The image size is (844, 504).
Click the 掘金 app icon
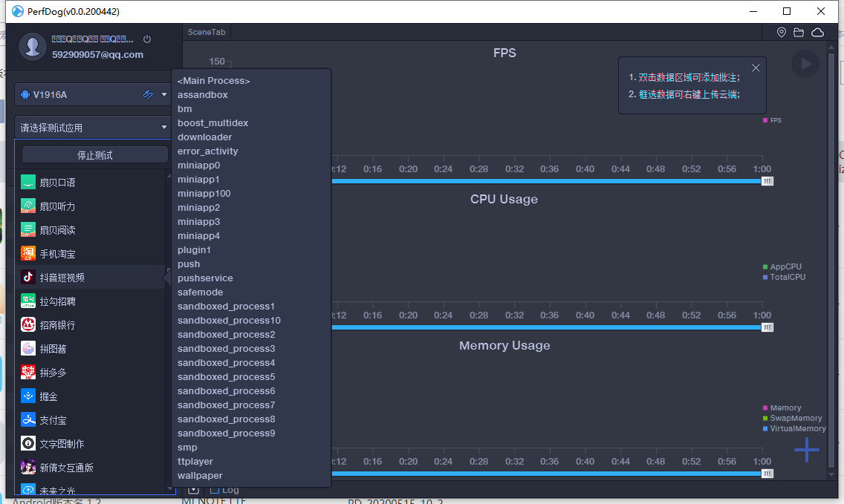pos(28,396)
